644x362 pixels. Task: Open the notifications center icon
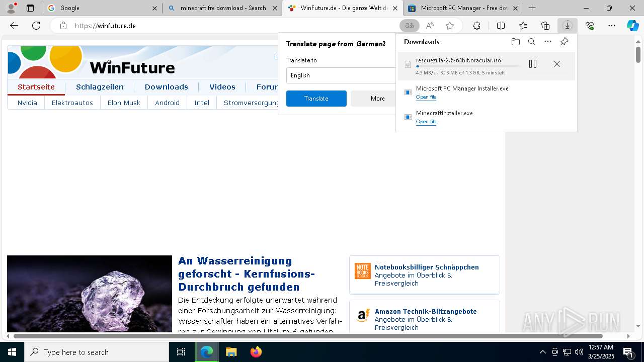pyautogui.click(x=628, y=352)
